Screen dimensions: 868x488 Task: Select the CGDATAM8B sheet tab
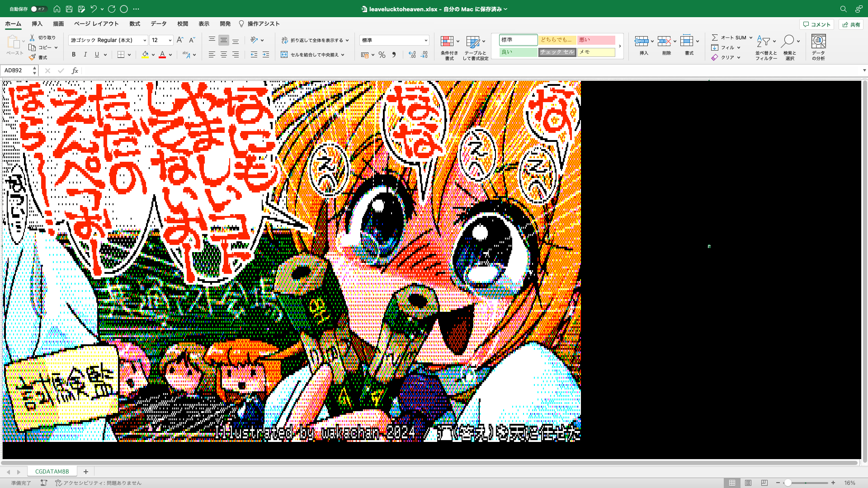[52, 471]
